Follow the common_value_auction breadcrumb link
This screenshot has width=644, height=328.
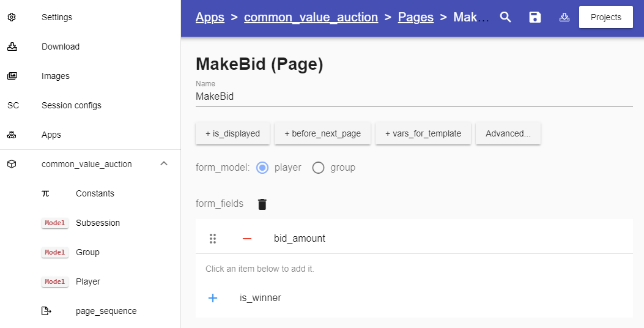point(311,17)
